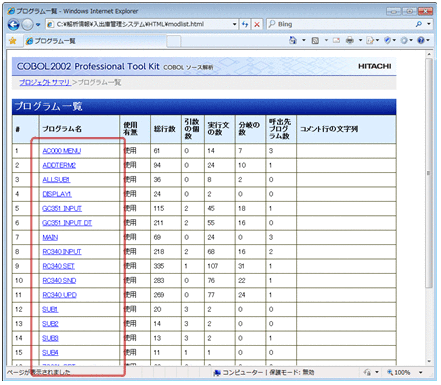This screenshot has height=385, width=441.
Task: Open the zoom level dropdown arrow
Action: (421, 372)
